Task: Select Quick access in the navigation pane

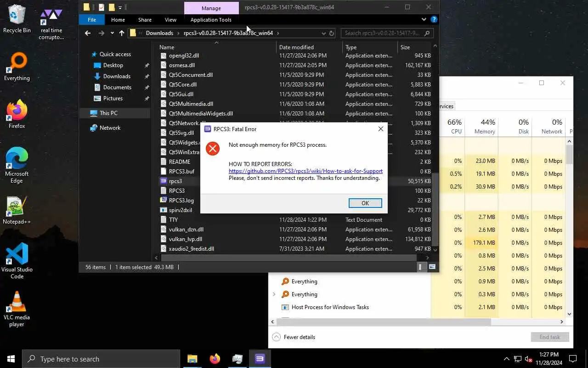Action: click(x=115, y=54)
